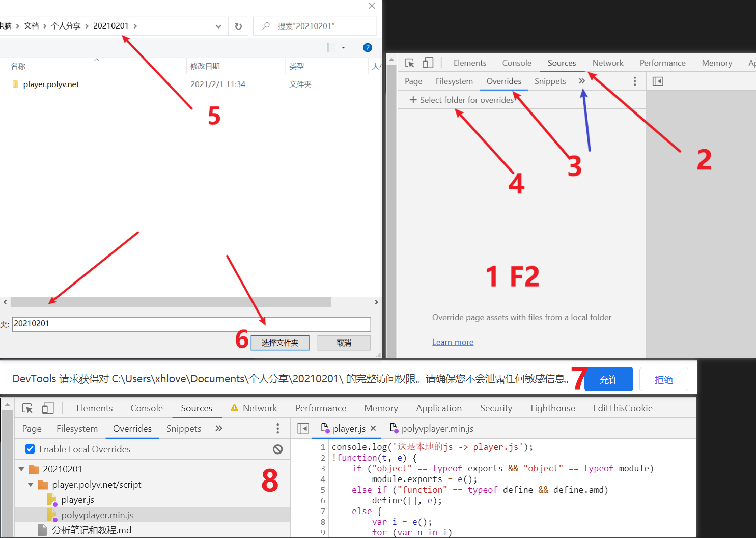
Task: Click the scroll right arrow of file list
Action: (376, 302)
